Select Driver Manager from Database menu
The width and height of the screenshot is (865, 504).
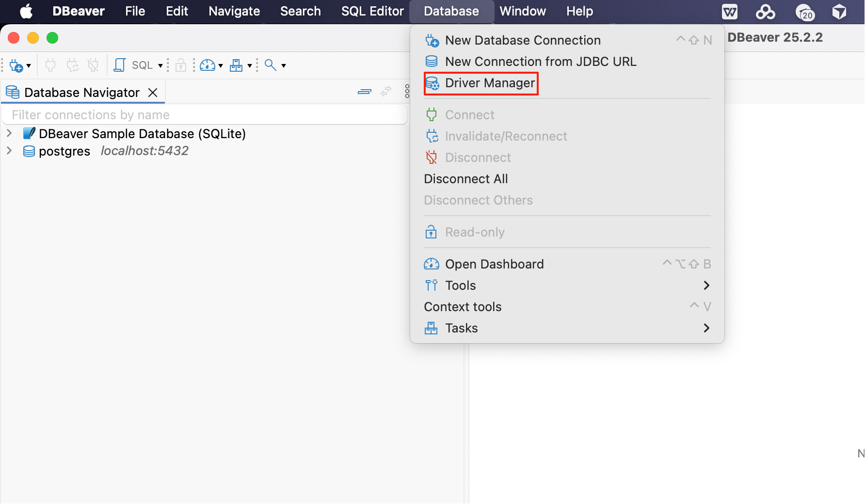click(x=490, y=83)
